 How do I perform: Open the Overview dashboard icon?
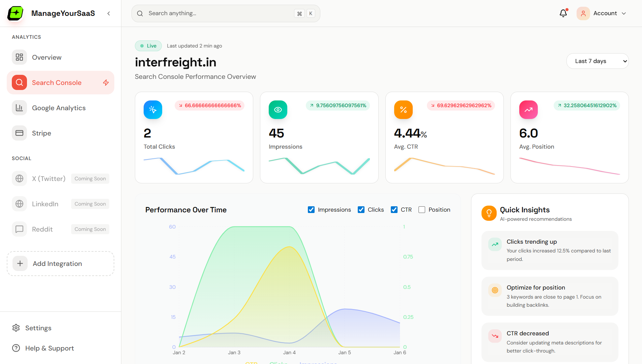coord(19,57)
